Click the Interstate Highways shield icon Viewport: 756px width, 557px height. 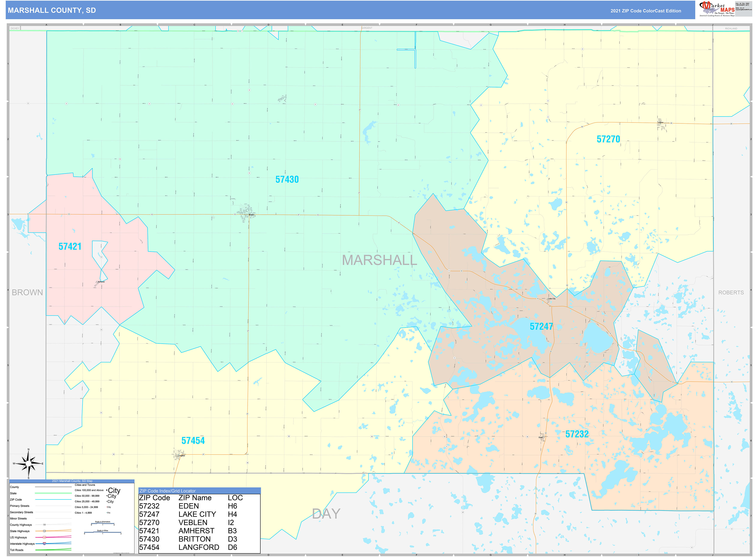[44, 544]
